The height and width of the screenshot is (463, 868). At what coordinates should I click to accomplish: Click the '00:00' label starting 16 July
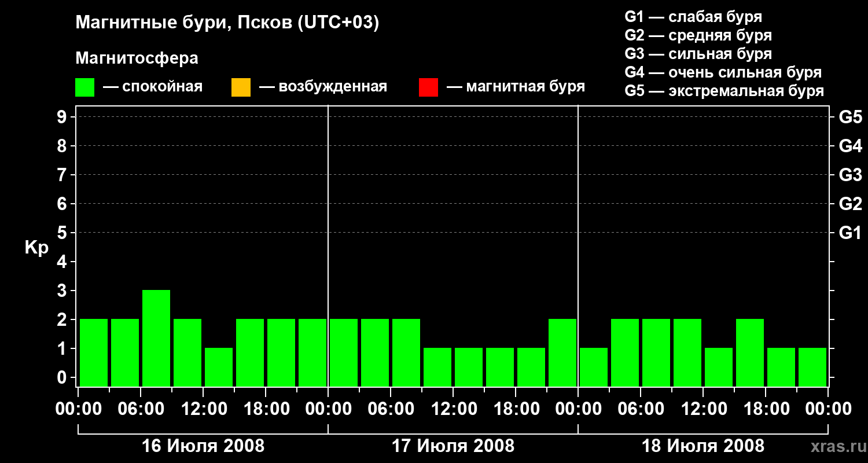coord(78,409)
